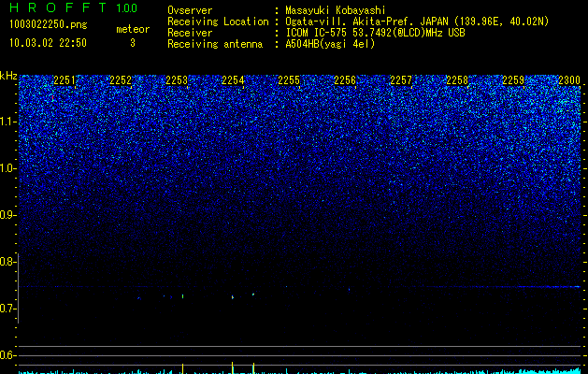Click the HROFFT title text
This screenshot has height=374, width=588.
coord(58,7)
